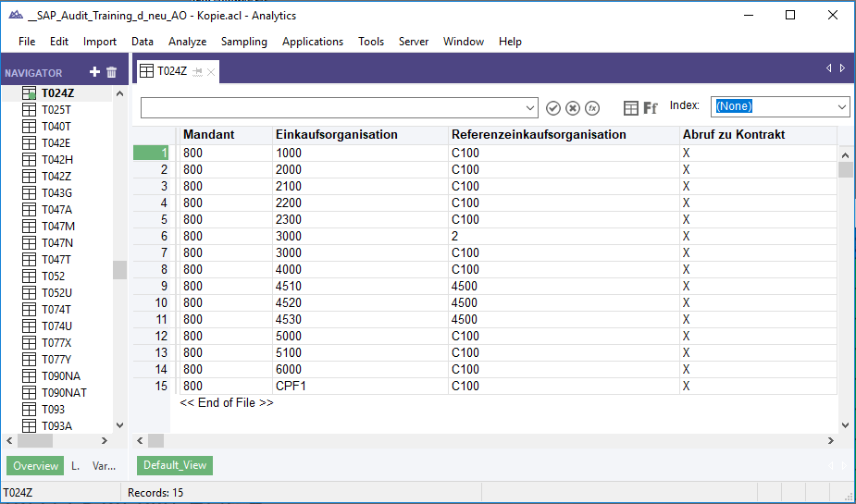Open table T077X in Navigator
Image resolution: width=856 pixels, height=504 pixels.
pos(56,342)
